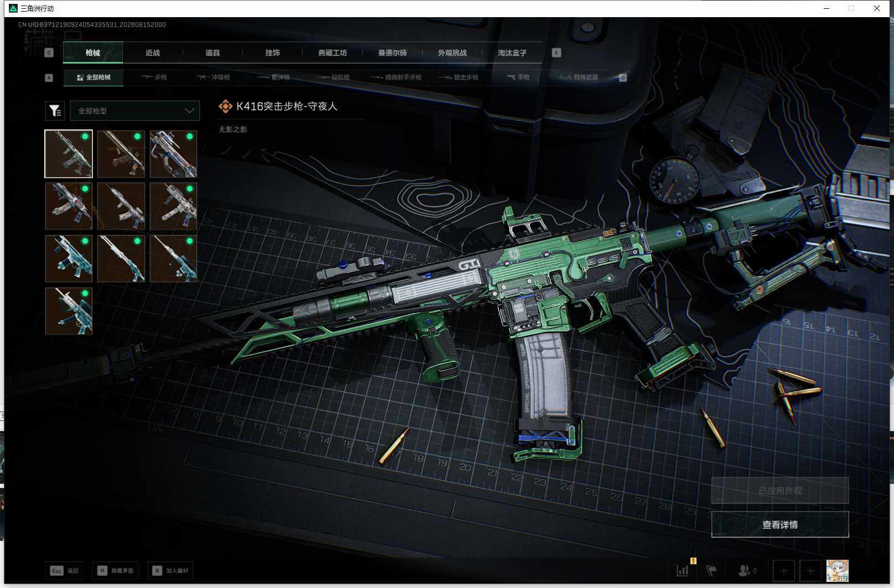Select the middle teal skin in row three

pyautogui.click(x=121, y=258)
